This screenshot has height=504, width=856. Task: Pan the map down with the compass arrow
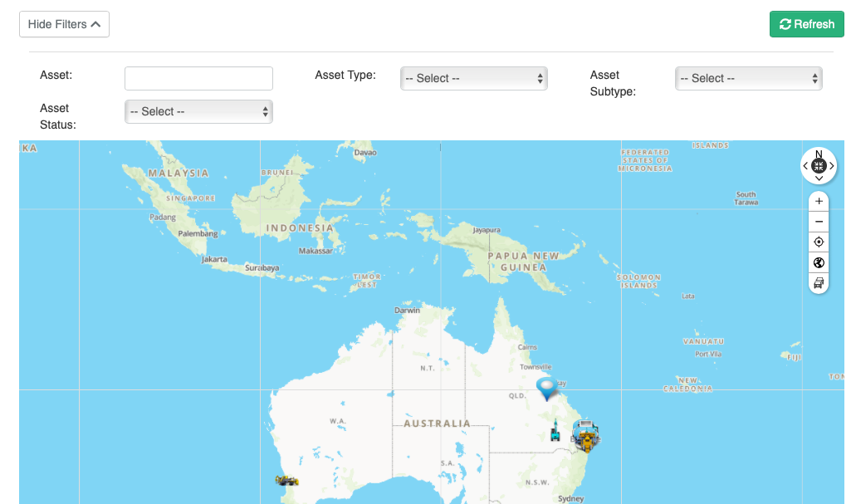point(819,179)
